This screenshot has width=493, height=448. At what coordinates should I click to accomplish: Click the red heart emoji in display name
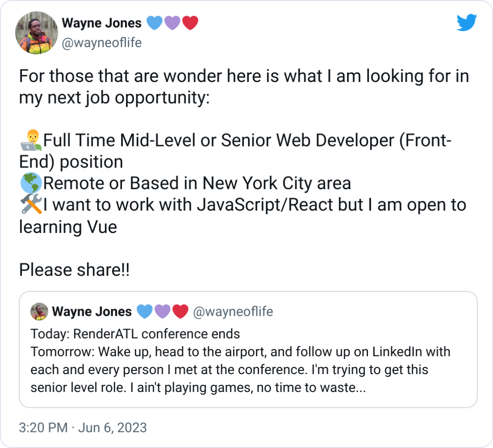point(190,22)
